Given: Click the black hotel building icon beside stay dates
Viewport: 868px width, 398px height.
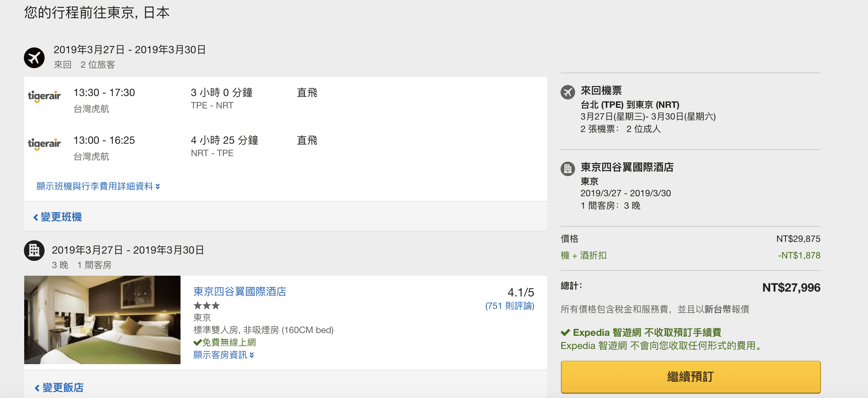Looking at the screenshot, I should (34, 250).
